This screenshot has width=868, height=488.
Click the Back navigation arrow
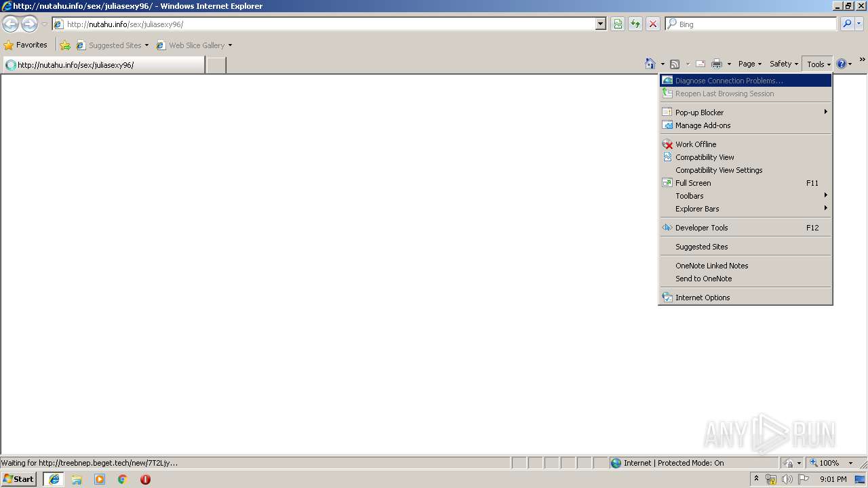(x=11, y=24)
